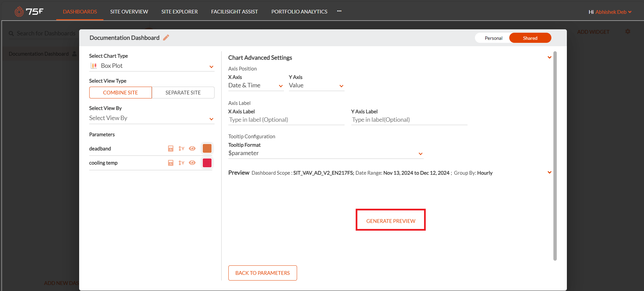The width and height of the screenshot is (644, 291).
Task: Edit the Documentation Dashboard title with the pencil icon
Action: 166,37
